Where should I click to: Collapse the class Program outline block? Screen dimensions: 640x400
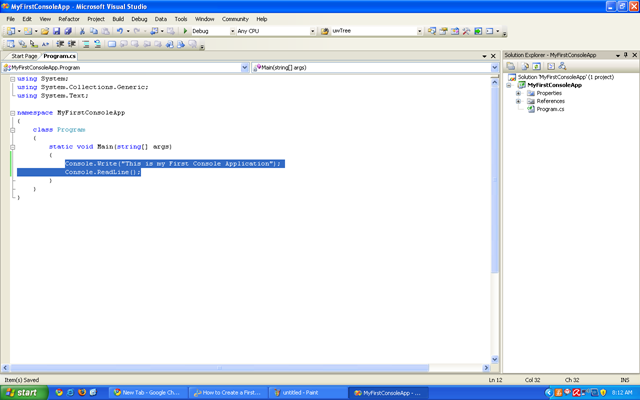click(x=13, y=130)
